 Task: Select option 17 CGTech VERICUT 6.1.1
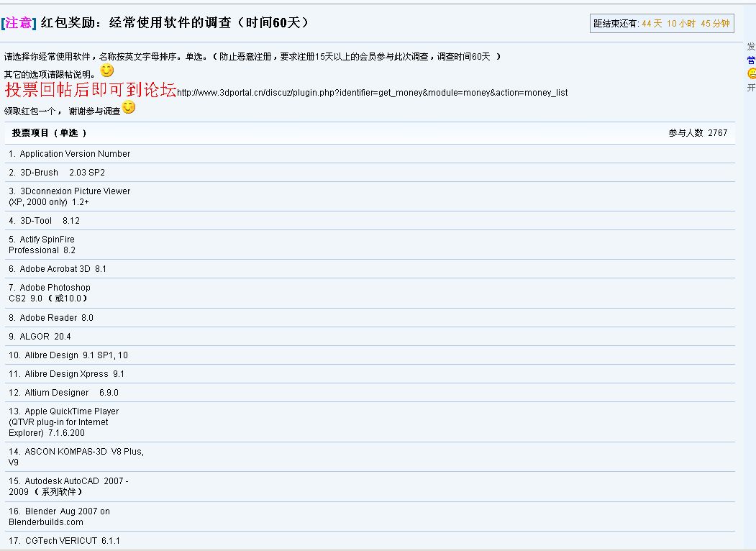pyautogui.click(x=64, y=541)
